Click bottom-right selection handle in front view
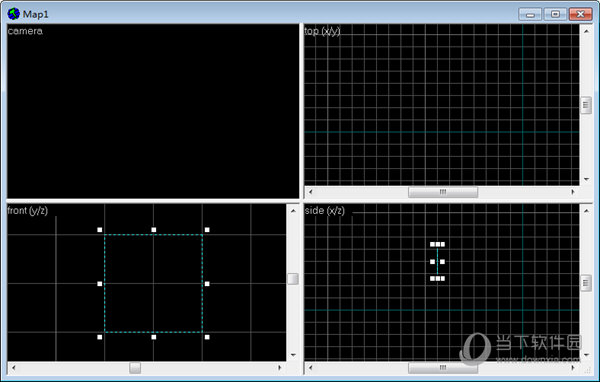 (x=207, y=337)
